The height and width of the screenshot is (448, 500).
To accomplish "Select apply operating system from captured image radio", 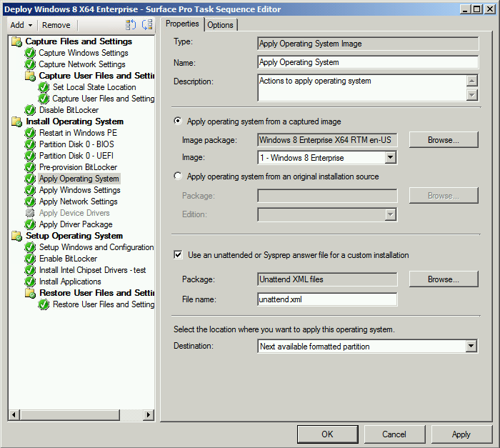I will pyautogui.click(x=178, y=121).
